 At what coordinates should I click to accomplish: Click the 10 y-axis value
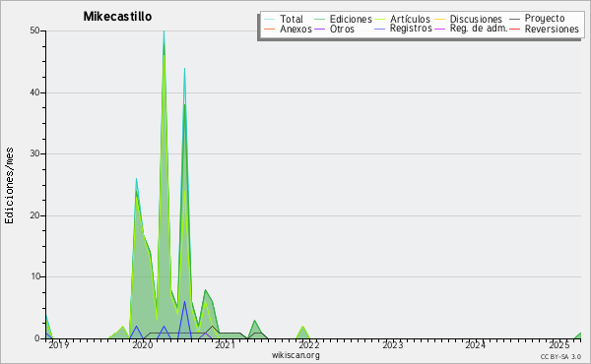click(x=35, y=276)
